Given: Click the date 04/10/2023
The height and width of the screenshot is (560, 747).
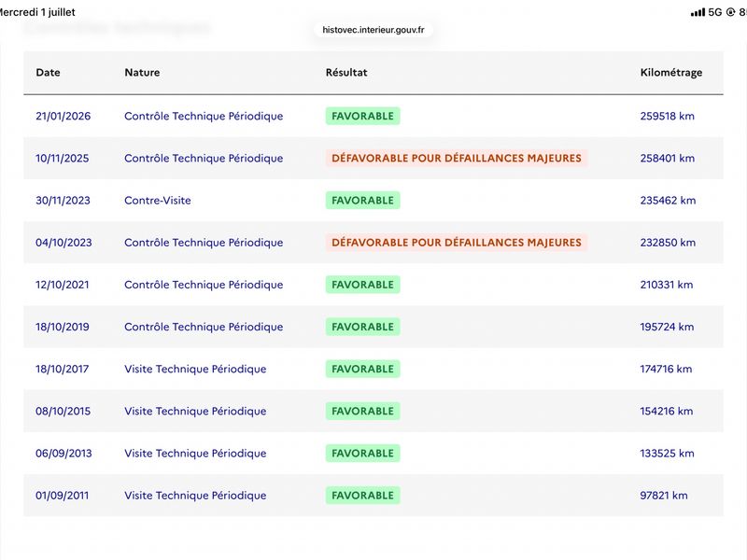Looking at the screenshot, I should click(x=63, y=243).
